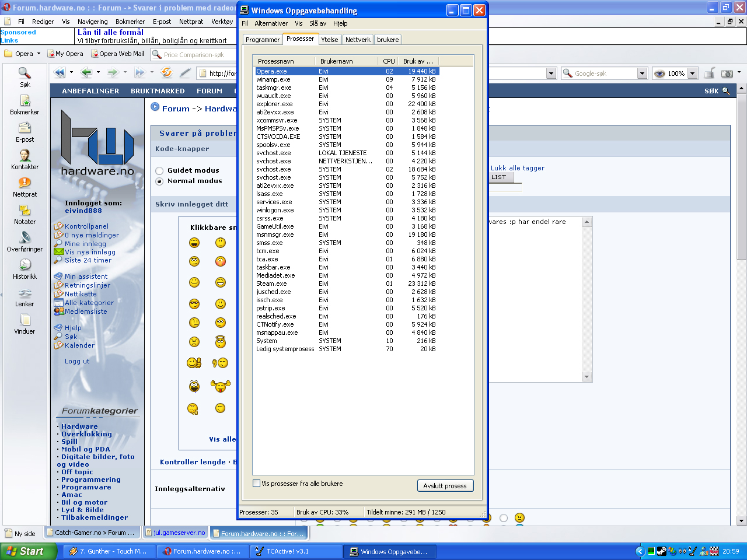
Task: Open the Opera Web Mail bookmark
Action: 117,54
